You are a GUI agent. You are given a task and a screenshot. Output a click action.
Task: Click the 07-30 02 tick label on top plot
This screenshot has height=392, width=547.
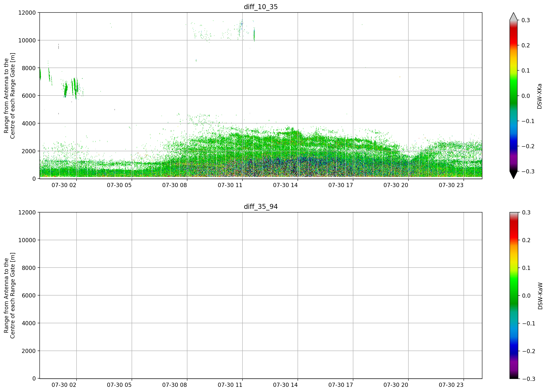tap(64, 185)
